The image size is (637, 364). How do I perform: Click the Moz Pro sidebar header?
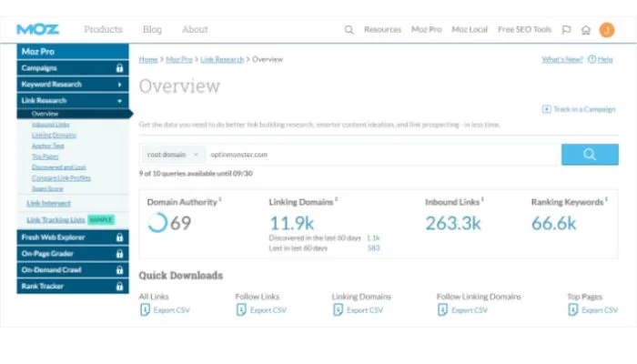point(73,52)
